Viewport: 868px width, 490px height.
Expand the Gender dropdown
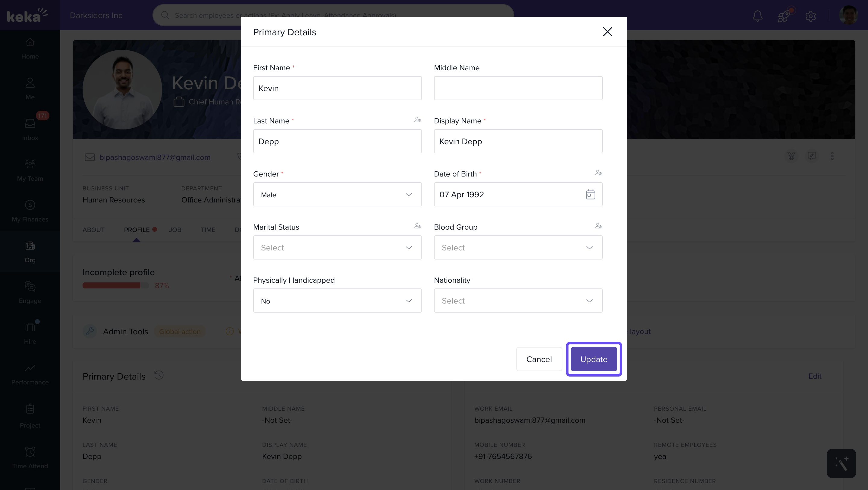pos(337,195)
